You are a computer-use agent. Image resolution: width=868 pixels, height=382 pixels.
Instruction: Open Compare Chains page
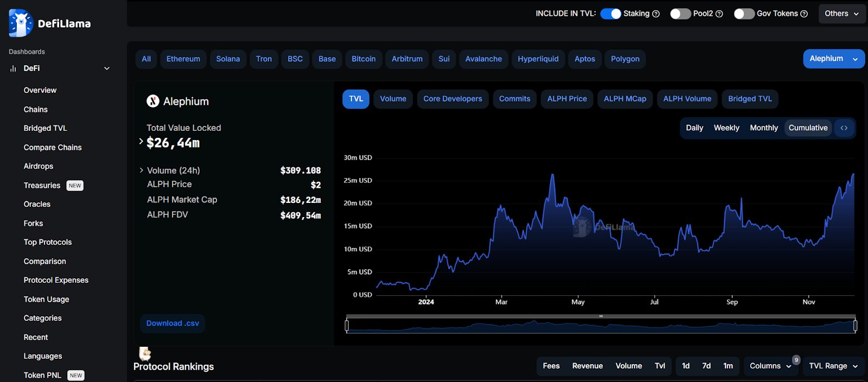click(x=53, y=148)
